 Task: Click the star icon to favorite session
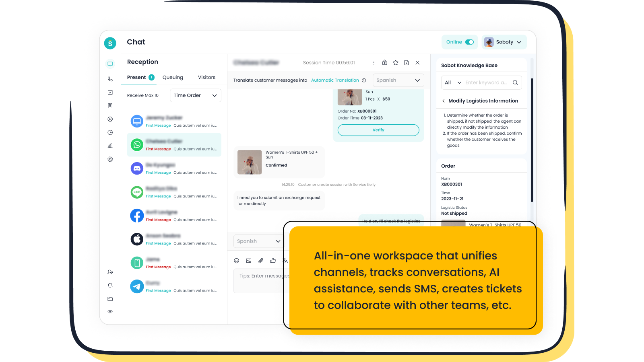pos(396,63)
